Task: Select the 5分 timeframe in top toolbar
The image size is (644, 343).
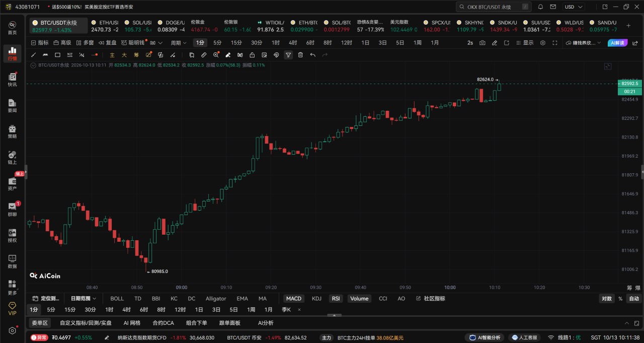Action: coord(217,43)
